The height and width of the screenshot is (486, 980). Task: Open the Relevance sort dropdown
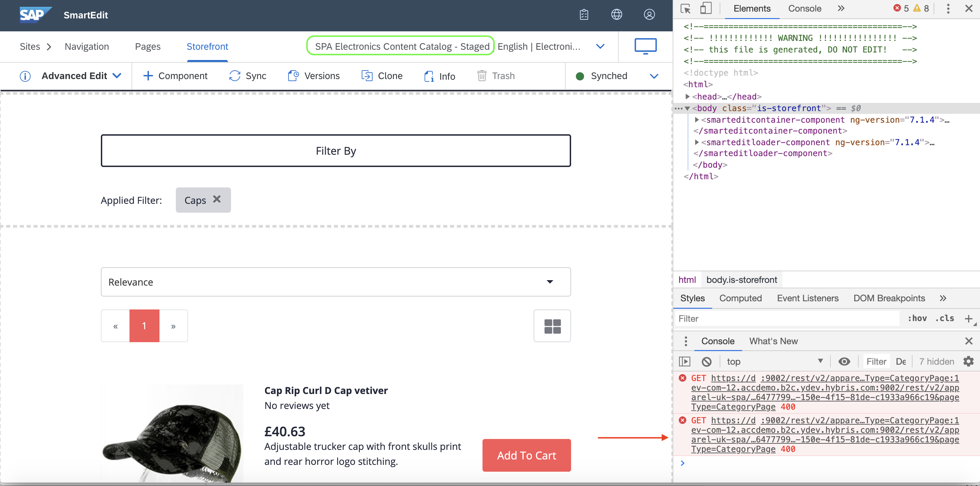[336, 282]
